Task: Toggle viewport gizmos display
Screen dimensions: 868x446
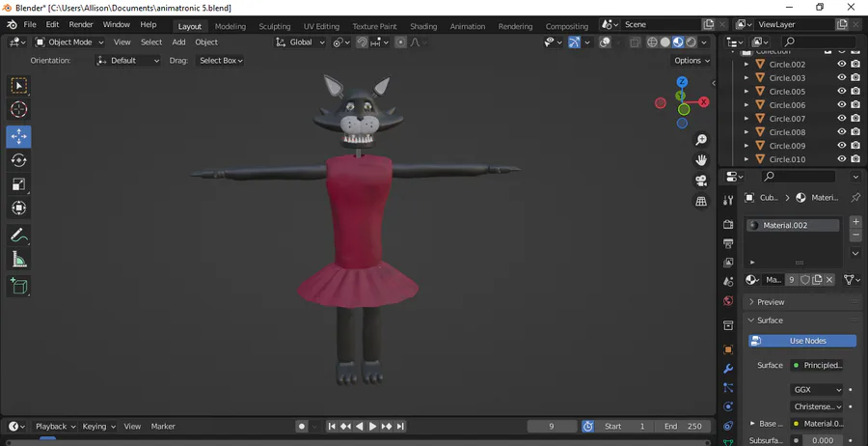Action: tap(574, 42)
